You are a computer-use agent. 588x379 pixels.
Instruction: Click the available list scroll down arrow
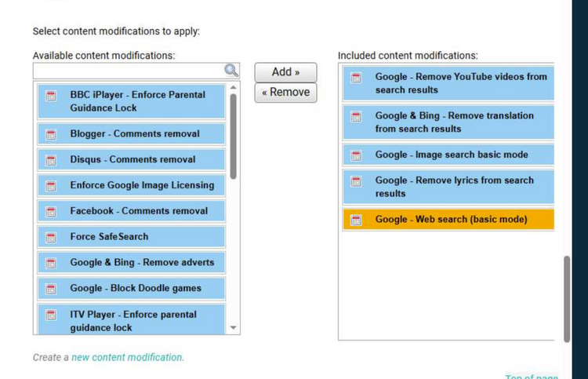234,327
